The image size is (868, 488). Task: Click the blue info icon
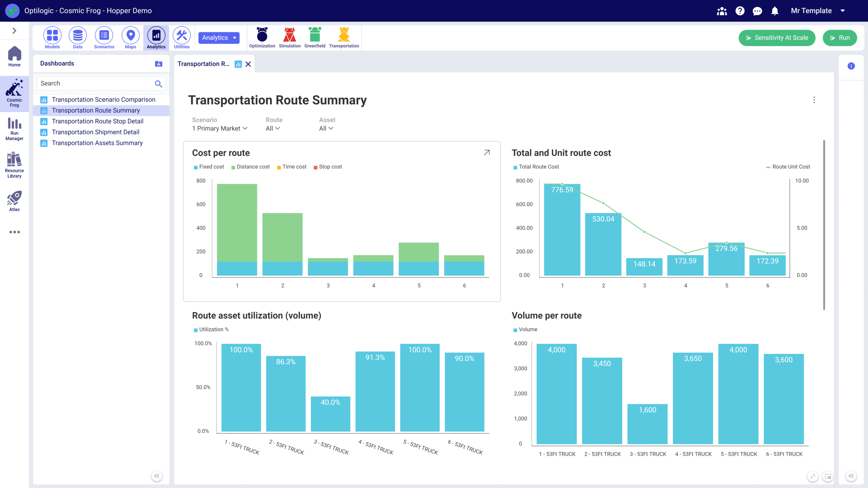pos(851,66)
